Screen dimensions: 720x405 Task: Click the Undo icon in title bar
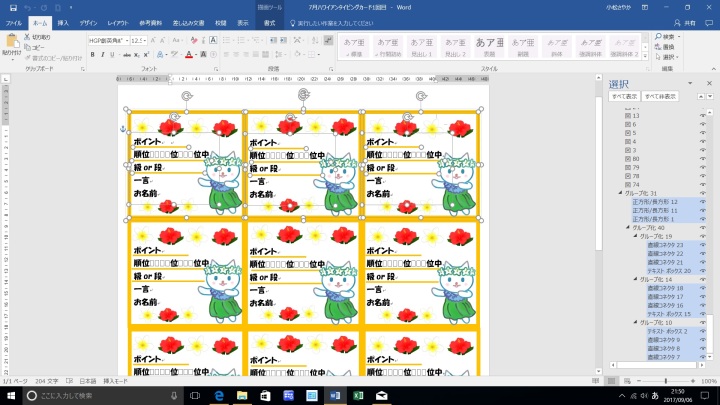click(x=28, y=7)
